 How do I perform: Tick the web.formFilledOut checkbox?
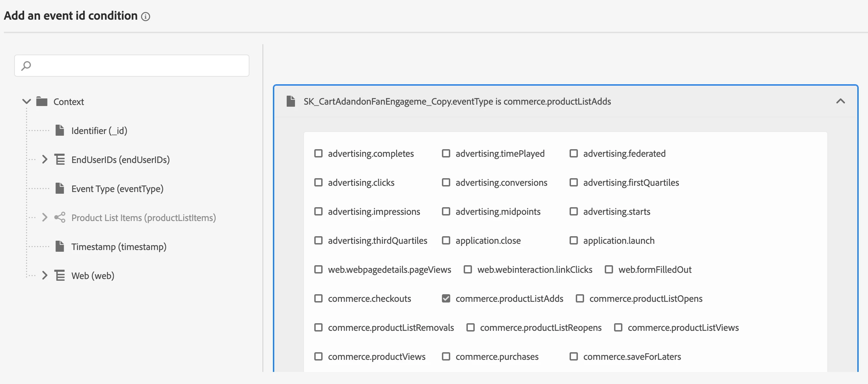coord(609,269)
